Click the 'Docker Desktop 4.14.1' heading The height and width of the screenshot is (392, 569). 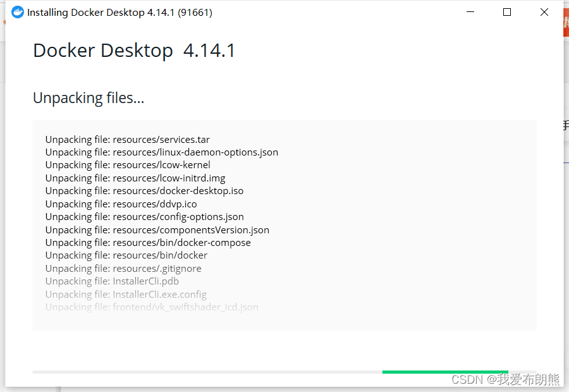tap(134, 50)
